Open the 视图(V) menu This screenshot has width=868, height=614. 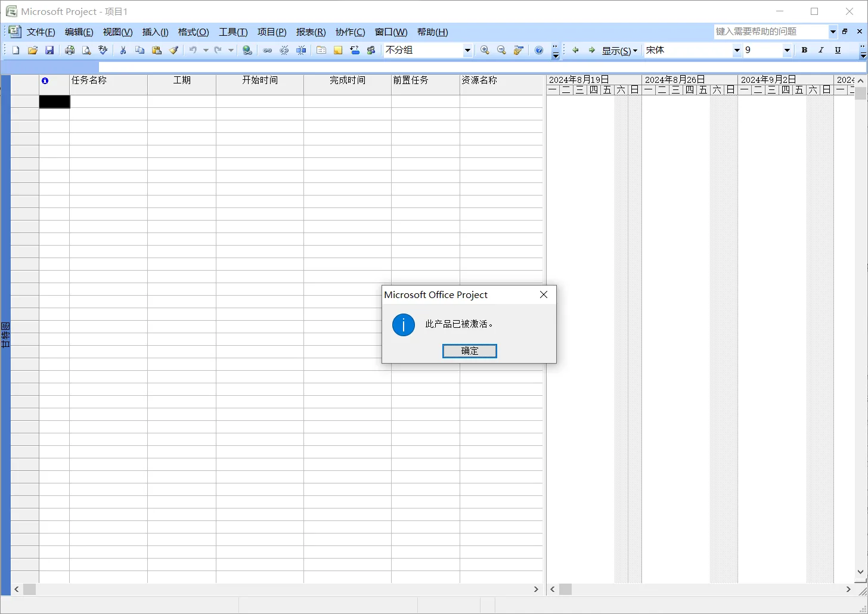point(118,32)
